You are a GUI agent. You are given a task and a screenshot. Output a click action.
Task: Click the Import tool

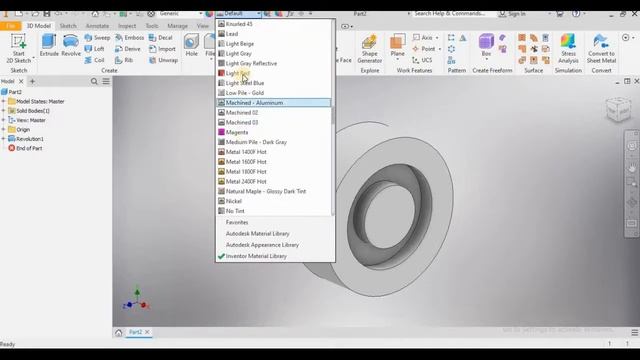pyautogui.click(x=162, y=49)
